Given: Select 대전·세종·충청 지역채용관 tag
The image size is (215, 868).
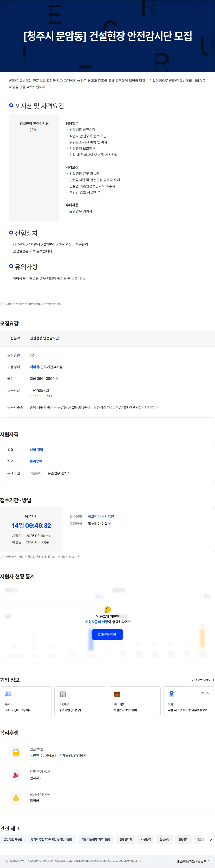Looking at the screenshot, I should 96,839.
